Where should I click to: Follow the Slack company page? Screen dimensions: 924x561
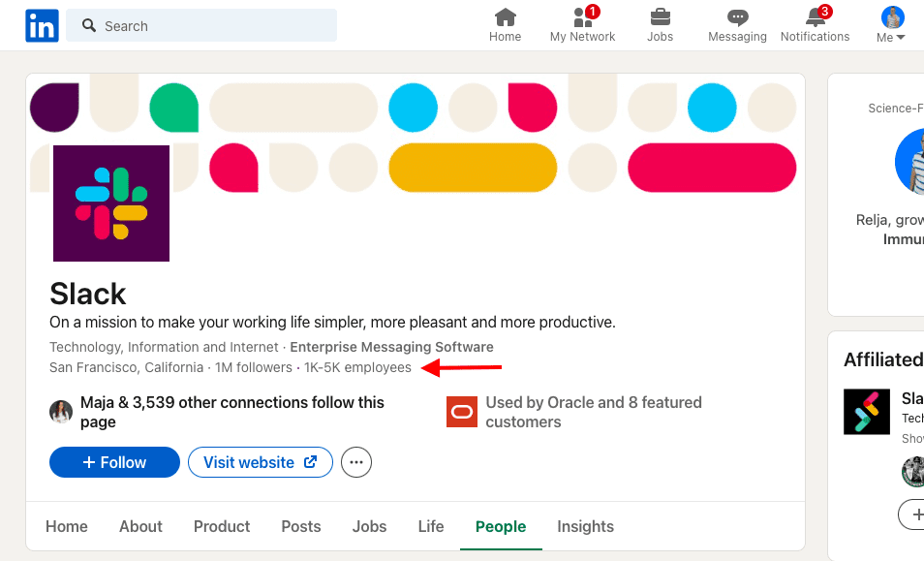coord(115,462)
